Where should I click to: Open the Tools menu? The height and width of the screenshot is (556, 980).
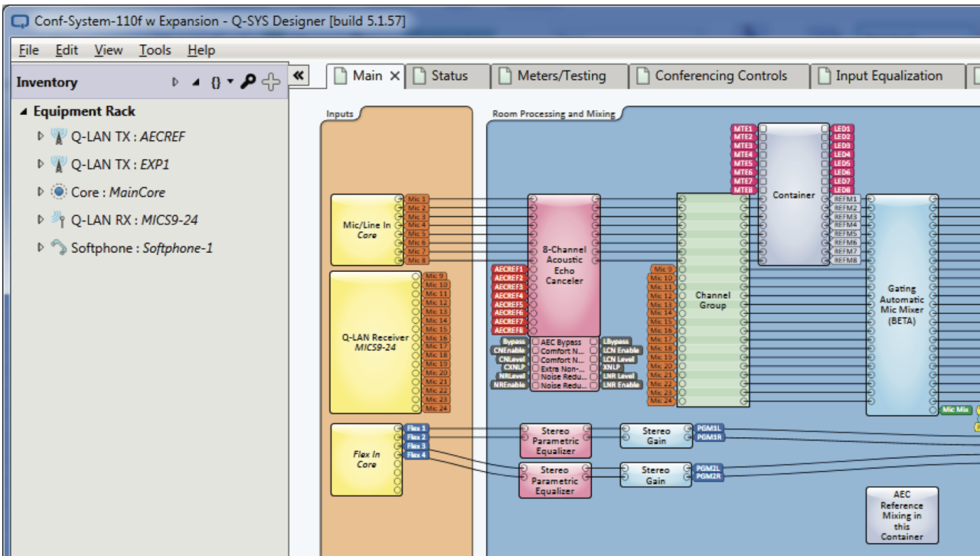[x=155, y=51]
